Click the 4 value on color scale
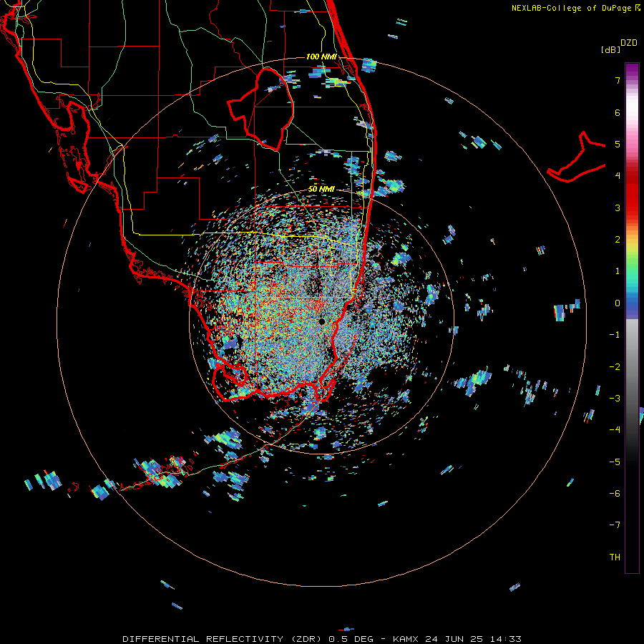This screenshot has width=644, height=644. point(618,176)
